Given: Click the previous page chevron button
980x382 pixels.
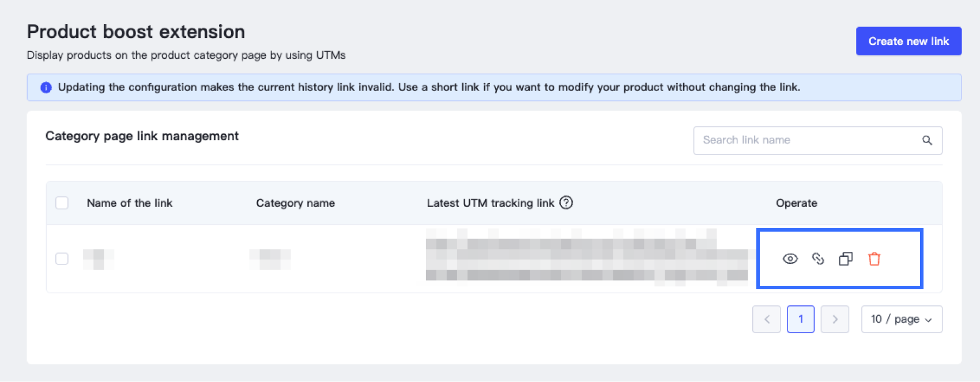Looking at the screenshot, I should 766,319.
